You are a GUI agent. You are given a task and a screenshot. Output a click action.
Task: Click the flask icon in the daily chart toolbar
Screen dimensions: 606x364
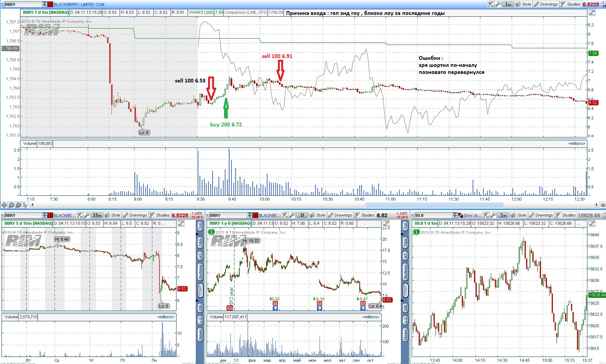285,215
